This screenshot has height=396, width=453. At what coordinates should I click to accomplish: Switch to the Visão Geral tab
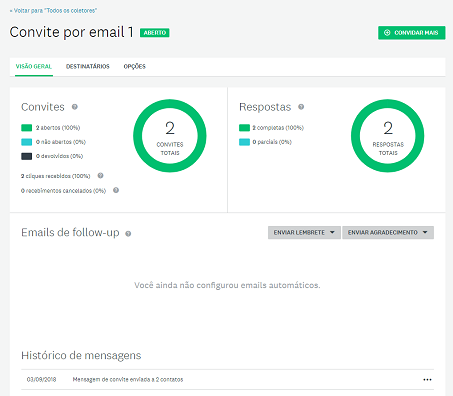click(34, 66)
